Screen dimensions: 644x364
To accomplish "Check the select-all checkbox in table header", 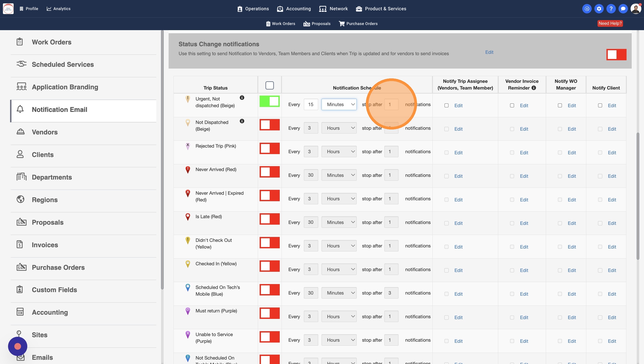I will click(269, 85).
